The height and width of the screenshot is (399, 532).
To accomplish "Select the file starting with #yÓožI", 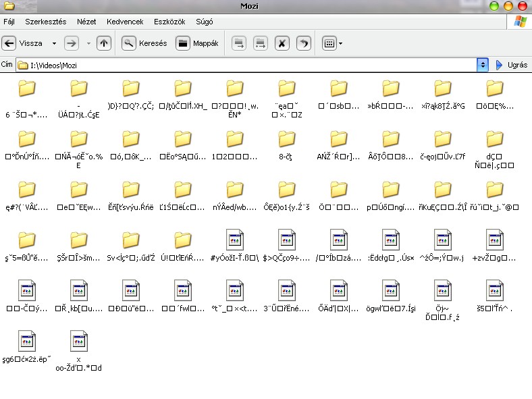I will pos(234,246).
